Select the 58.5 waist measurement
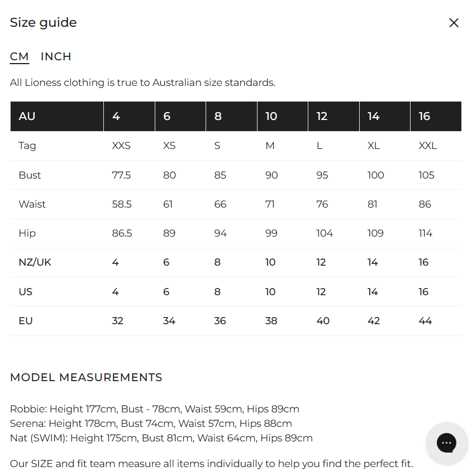Viewport: 472px width, 476px height. tap(122, 204)
